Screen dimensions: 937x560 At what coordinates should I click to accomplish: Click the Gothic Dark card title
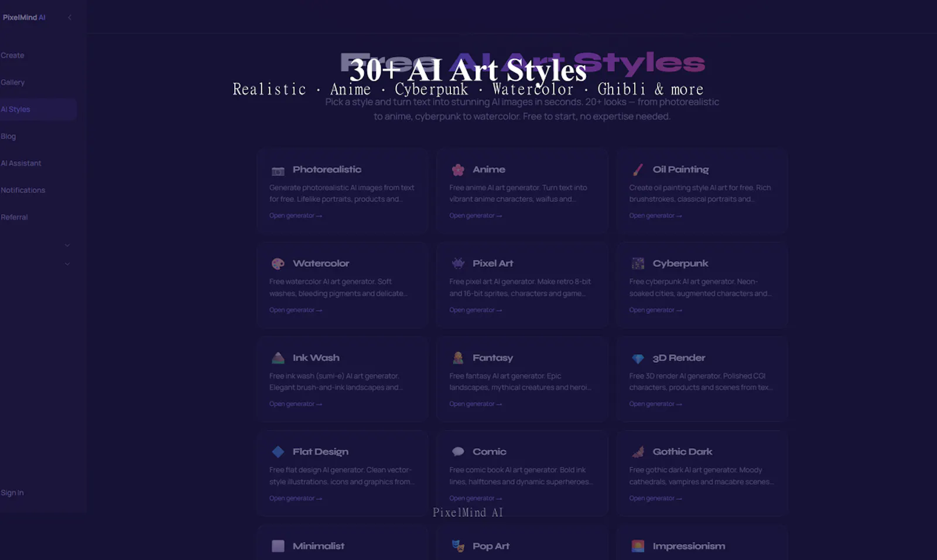[682, 452]
